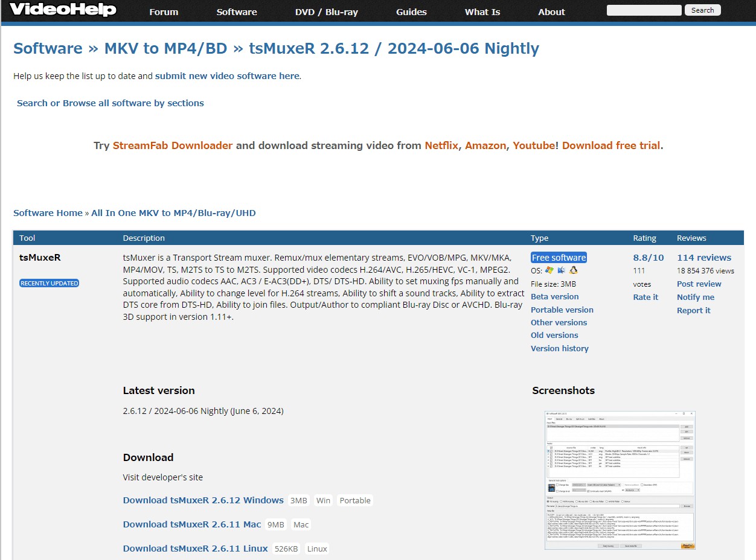Open Beta version link
This screenshot has height=560, width=756.
click(554, 296)
